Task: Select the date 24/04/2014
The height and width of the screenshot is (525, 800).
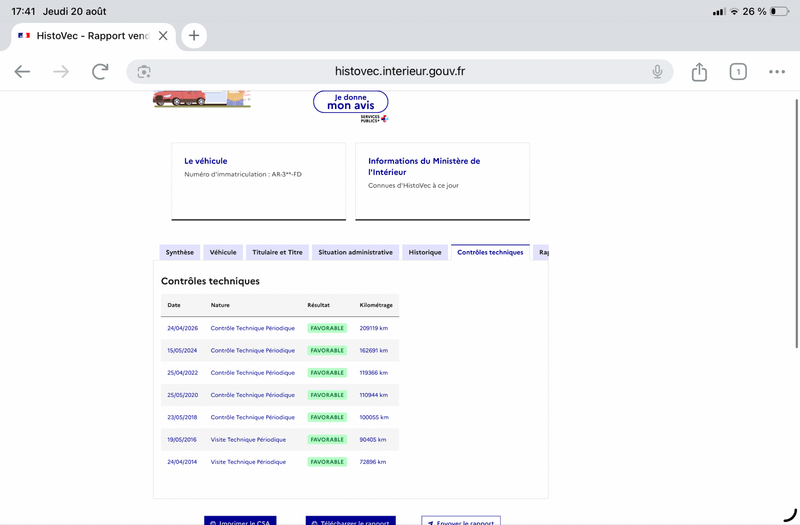Action: pos(182,462)
